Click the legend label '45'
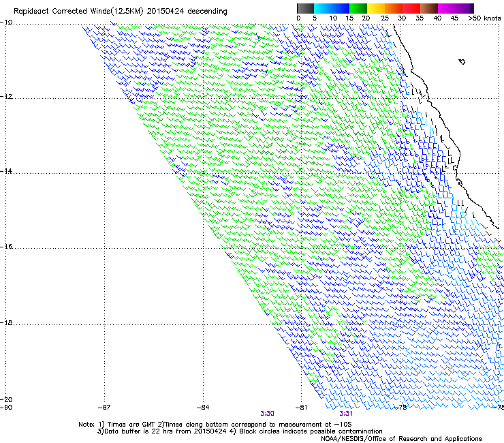The height and width of the screenshot is (443, 504). pyautogui.click(x=454, y=18)
